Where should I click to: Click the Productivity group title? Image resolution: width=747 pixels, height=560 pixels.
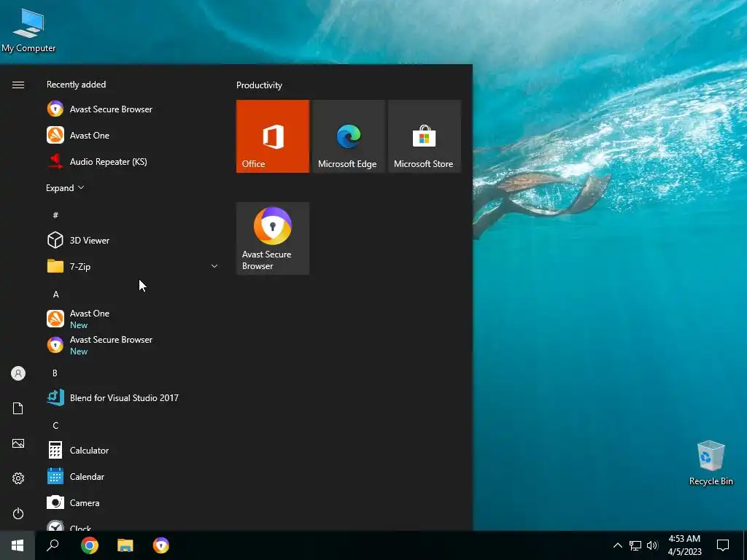click(x=259, y=85)
